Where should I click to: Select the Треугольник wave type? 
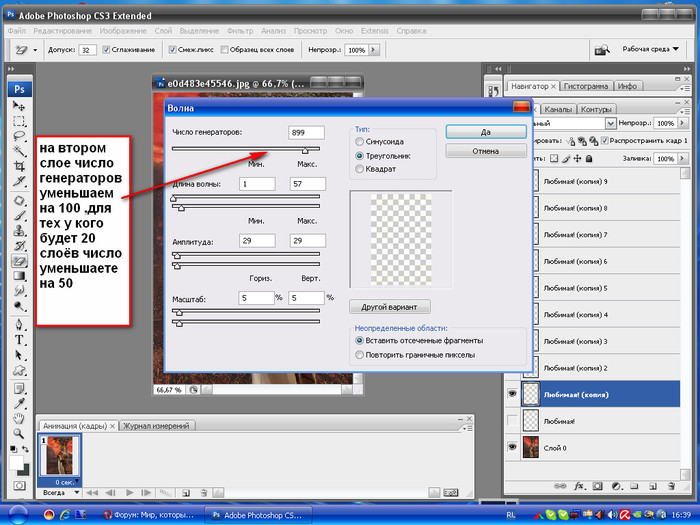(x=359, y=156)
